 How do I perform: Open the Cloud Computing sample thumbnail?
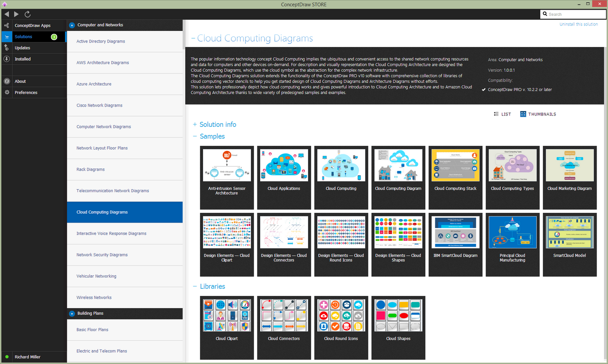pos(341,178)
